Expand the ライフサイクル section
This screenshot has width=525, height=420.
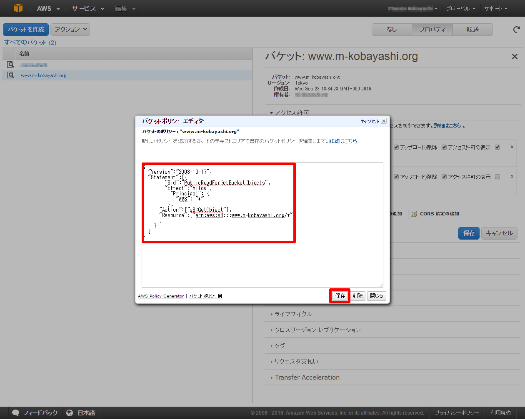click(x=291, y=314)
